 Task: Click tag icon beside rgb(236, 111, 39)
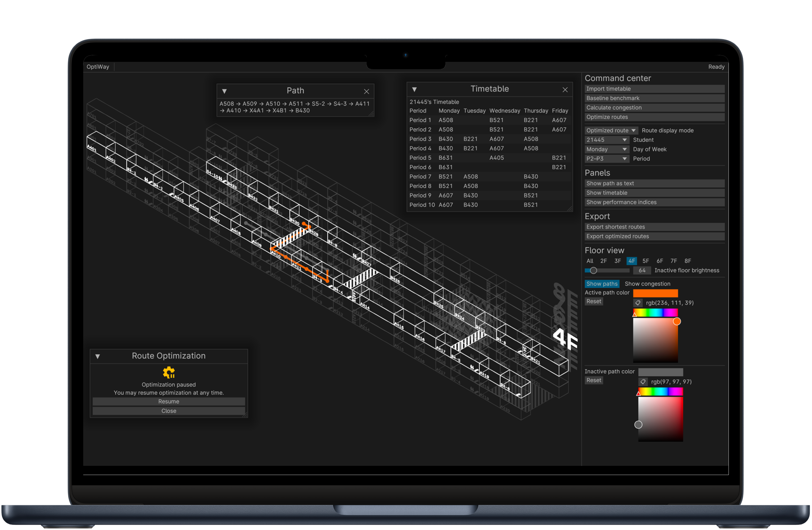coord(638,303)
